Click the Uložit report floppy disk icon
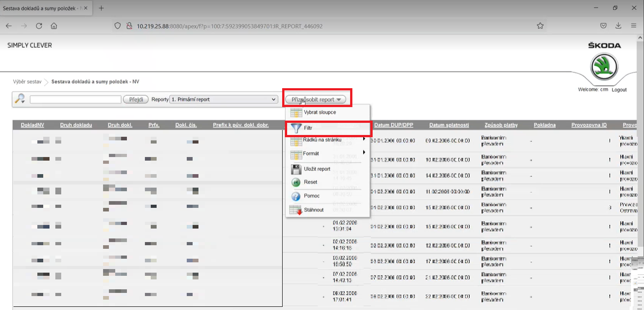This screenshot has height=310, width=644. click(296, 169)
